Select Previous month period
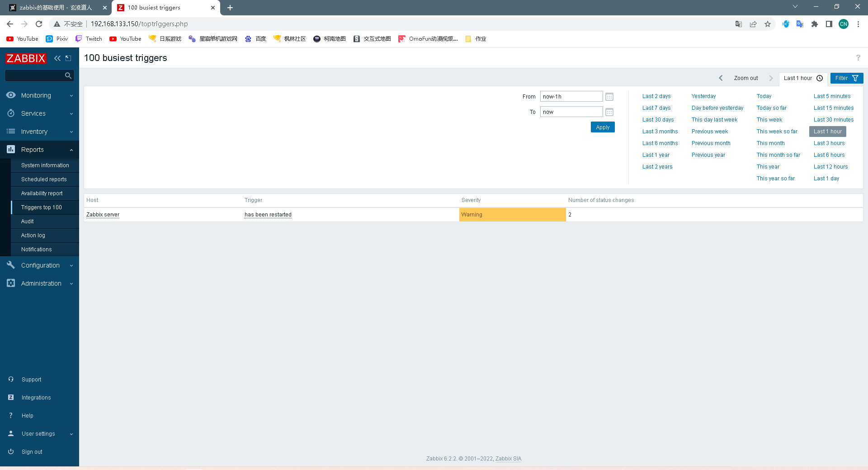The image size is (868, 470). click(711, 143)
